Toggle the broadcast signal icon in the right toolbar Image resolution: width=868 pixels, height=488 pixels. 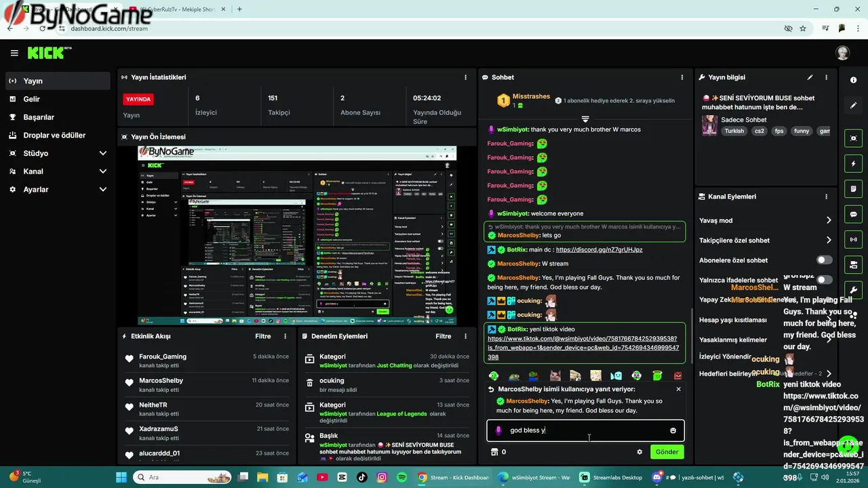pyautogui.click(x=853, y=239)
